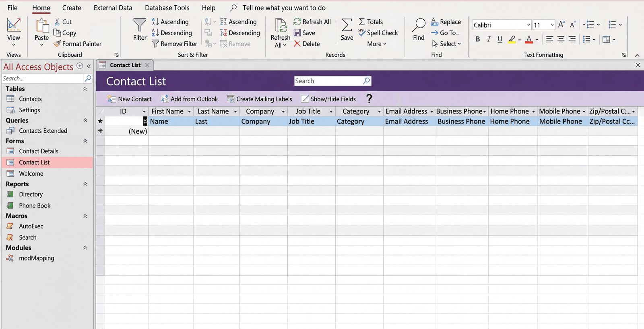Viewport: 644px width, 329px height.
Task: Increase font size with large A
Action: pos(561,25)
